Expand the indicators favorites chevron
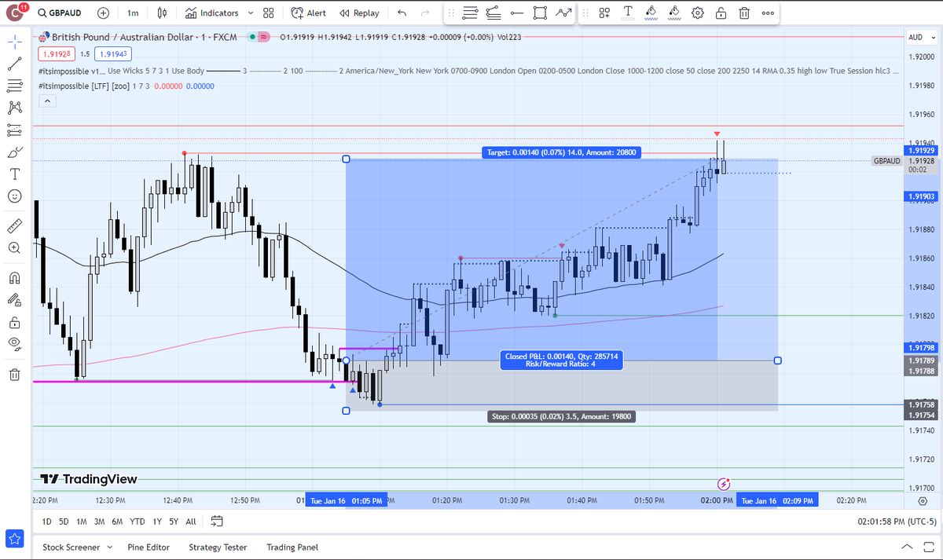The width and height of the screenshot is (943, 560). tap(250, 13)
